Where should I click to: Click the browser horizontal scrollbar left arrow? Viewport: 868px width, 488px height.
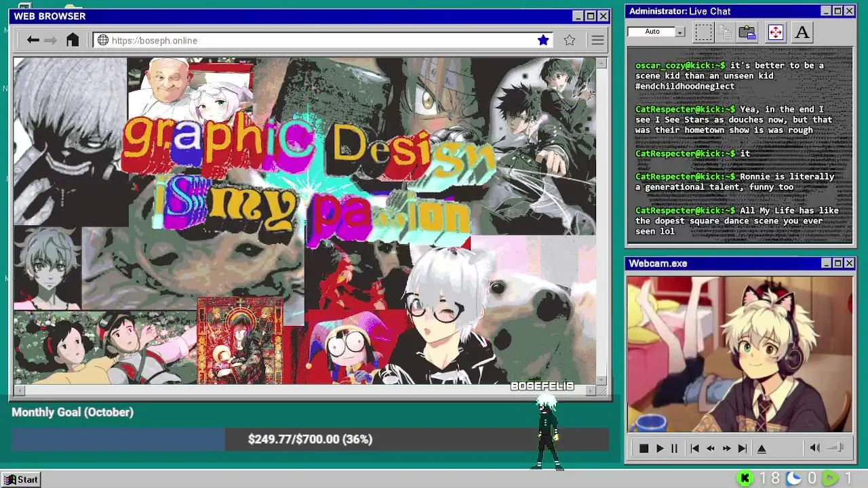point(19,390)
